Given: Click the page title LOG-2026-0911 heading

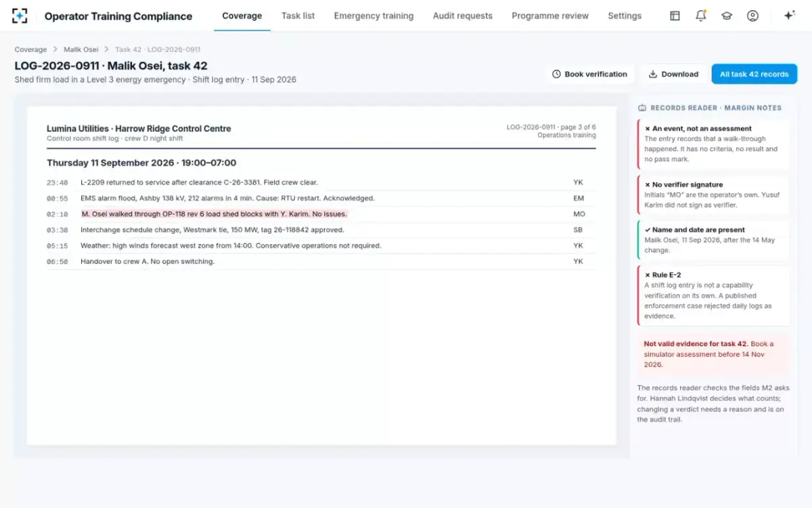Looking at the screenshot, I should (x=111, y=66).
